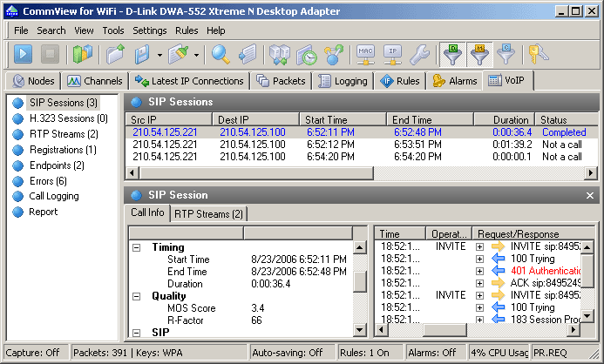
Task: Switch to the Rules tab
Action: tap(400, 81)
